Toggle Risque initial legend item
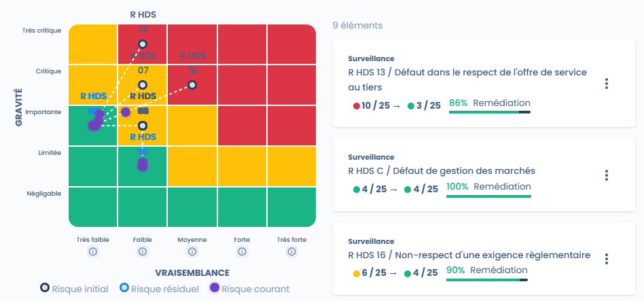This screenshot has height=301, width=644. click(75, 289)
